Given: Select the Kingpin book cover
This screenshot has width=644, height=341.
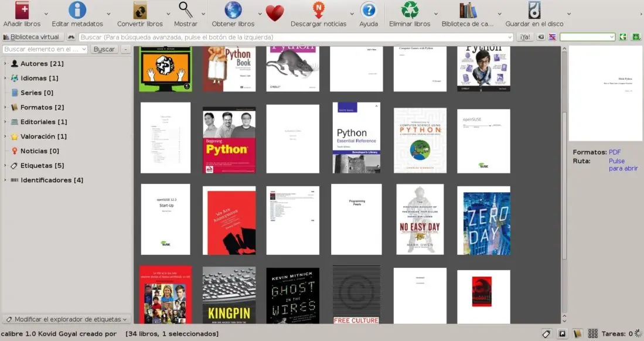Looking at the screenshot, I should (229, 295).
